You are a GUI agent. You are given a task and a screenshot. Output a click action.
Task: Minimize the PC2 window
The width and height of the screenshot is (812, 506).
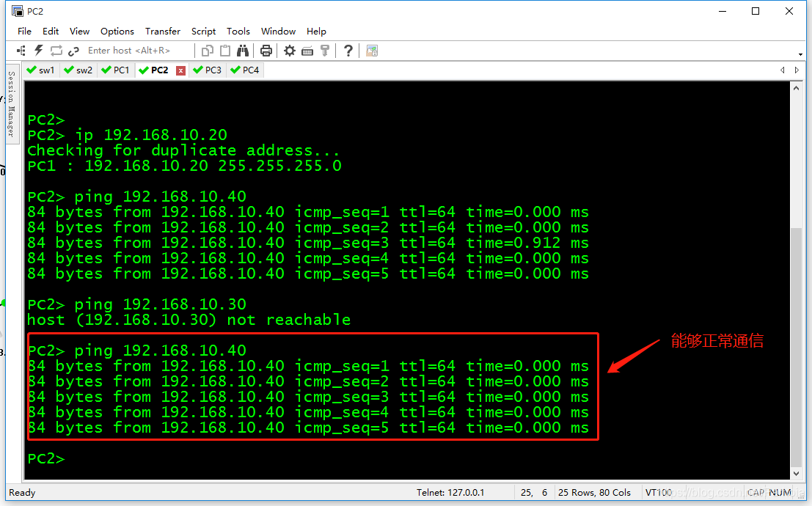(x=723, y=11)
